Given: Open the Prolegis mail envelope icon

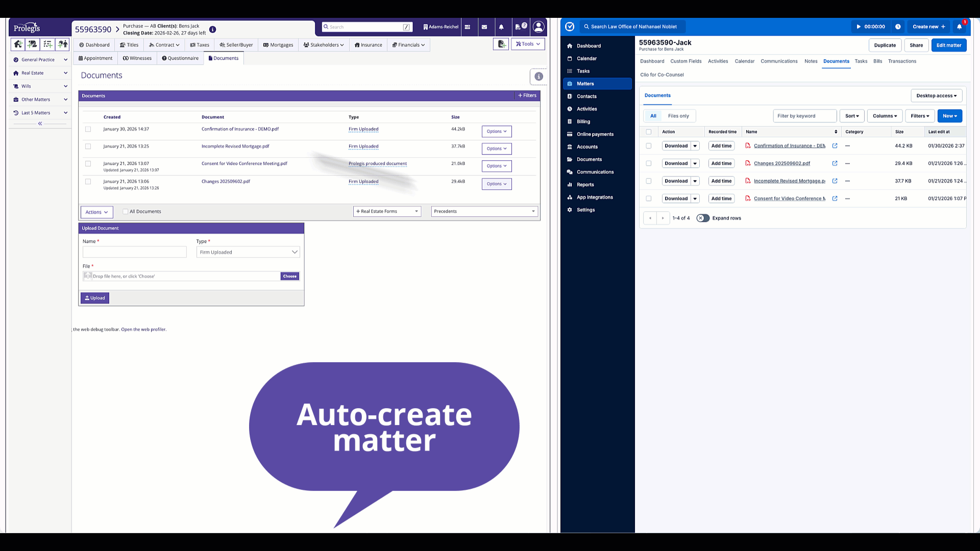Looking at the screenshot, I should (484, 27).
